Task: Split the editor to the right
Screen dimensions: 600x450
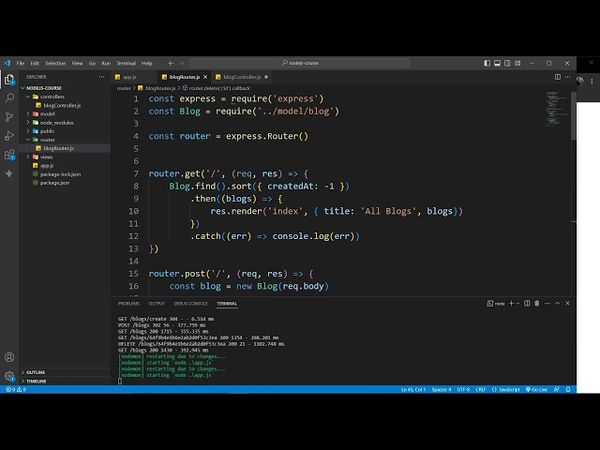Action: [x=558, y=77]
